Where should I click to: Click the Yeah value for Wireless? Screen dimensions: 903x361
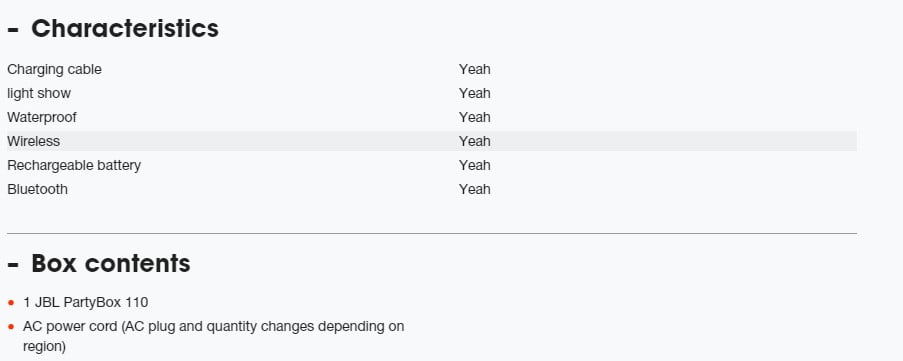coord(475,141)
